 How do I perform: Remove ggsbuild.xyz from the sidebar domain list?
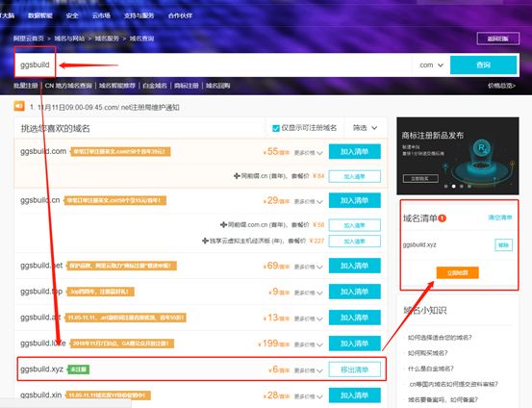pos(503,244)
